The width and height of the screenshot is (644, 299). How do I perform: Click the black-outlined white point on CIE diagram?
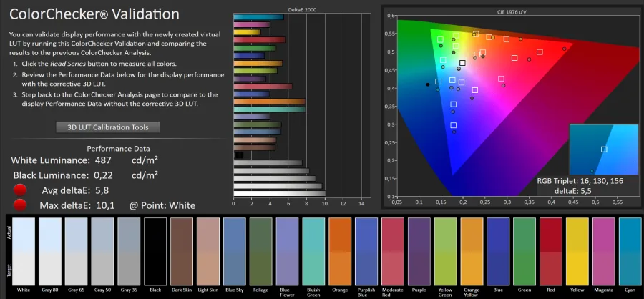click(x=463, y=63)
